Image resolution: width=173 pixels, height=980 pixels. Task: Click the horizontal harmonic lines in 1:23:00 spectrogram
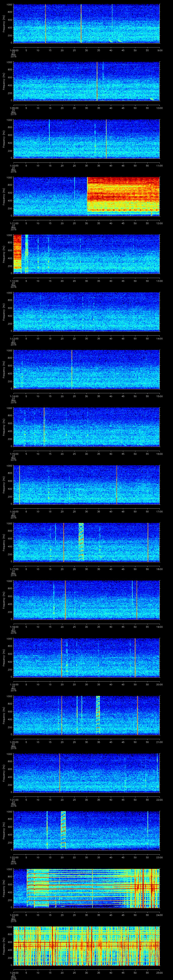pos(93,888)
